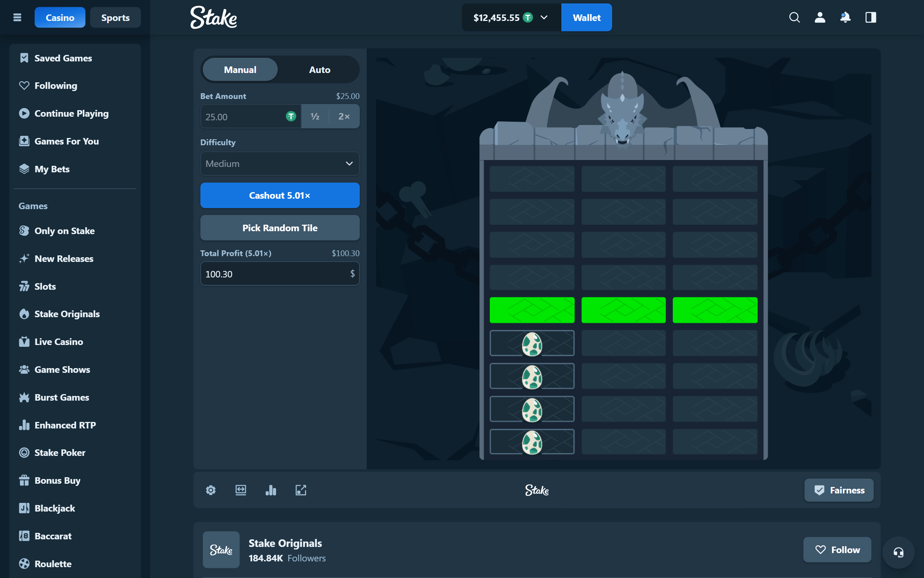The height and width of the screenshot is (578, 924).
Task: Click the Enhanced RTP bars icon
Action: 24,425
